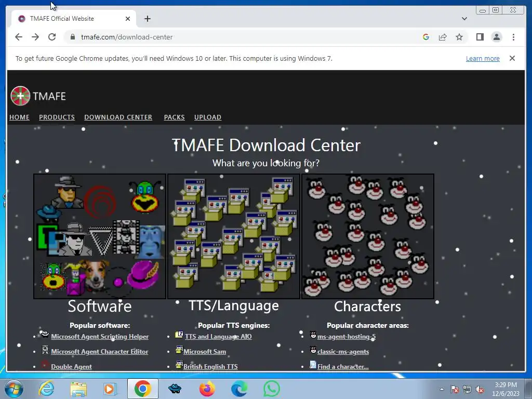The height and width of the screenshot is (399, 532).
Task: Open Windows Media Player from taskbar
Action: [110, 389]
